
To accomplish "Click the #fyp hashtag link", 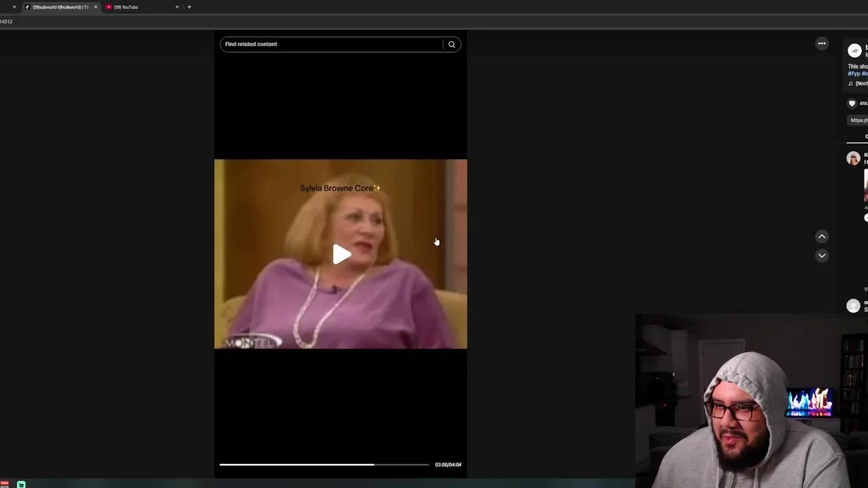I will tap(854, 73).
